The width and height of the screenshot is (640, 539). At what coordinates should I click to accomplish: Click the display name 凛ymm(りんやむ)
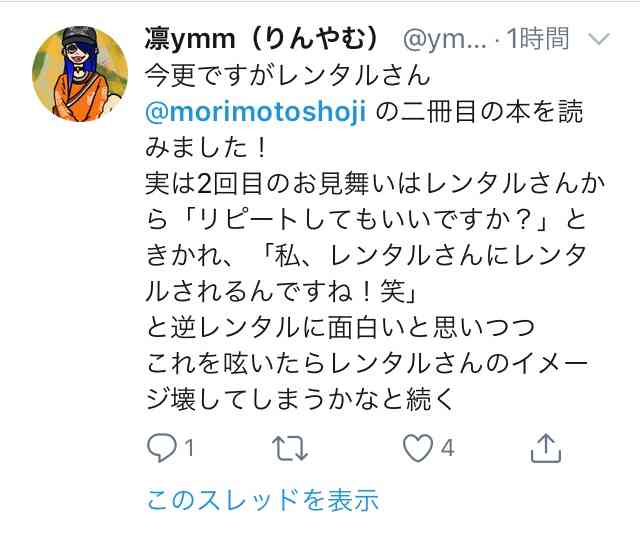[x=261, y=39]
